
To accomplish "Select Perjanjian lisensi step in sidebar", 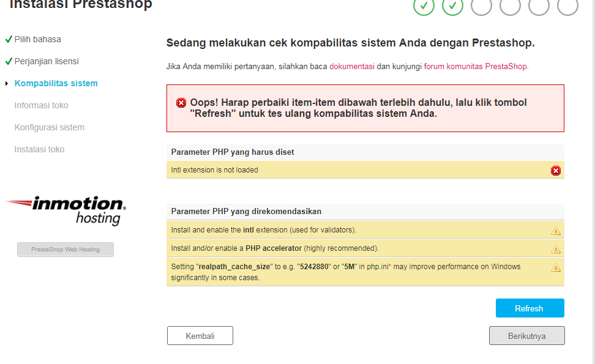I will (47, 61).
